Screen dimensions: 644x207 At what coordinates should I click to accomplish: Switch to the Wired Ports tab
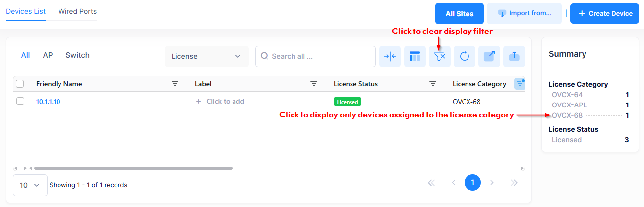77,11
